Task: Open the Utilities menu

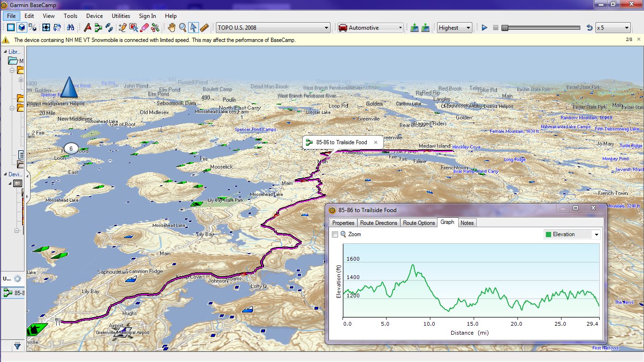Action: point(121,16)
